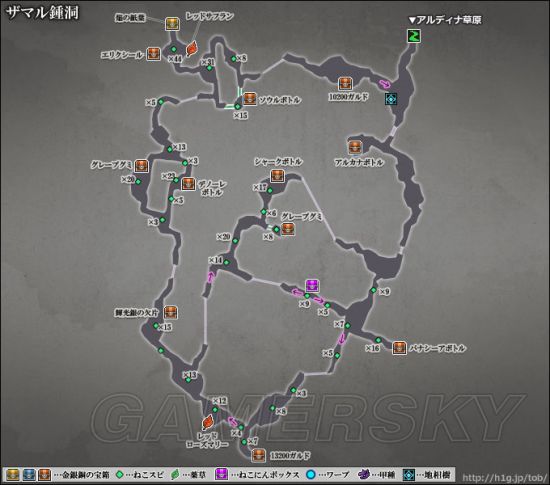Click the レッドローズマリー label
550x485 pixels.
[x=207, y=440]
